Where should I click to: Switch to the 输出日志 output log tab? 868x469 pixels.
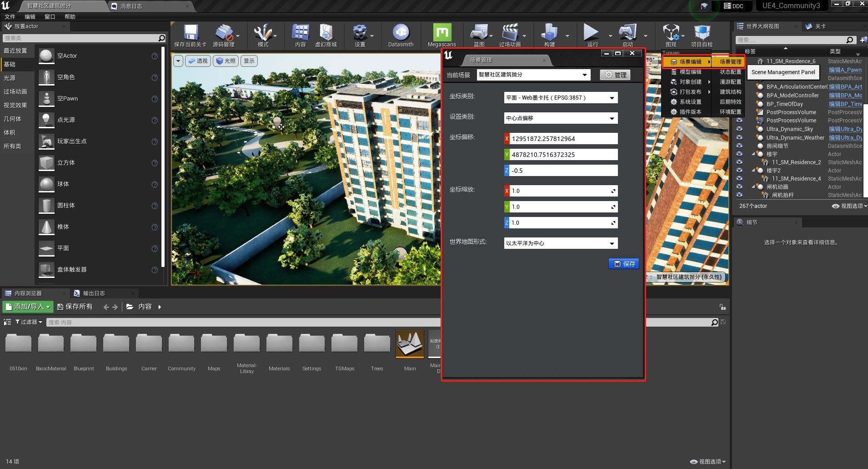pos(94,293)
